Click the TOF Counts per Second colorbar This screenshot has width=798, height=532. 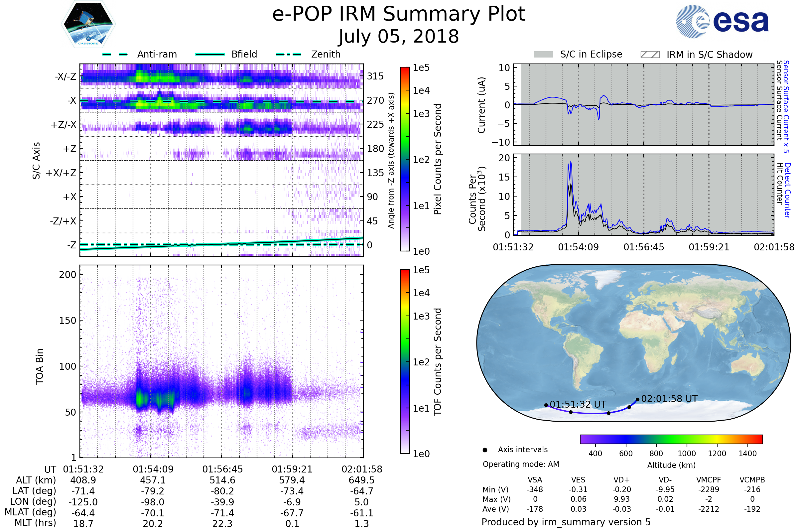405,361
